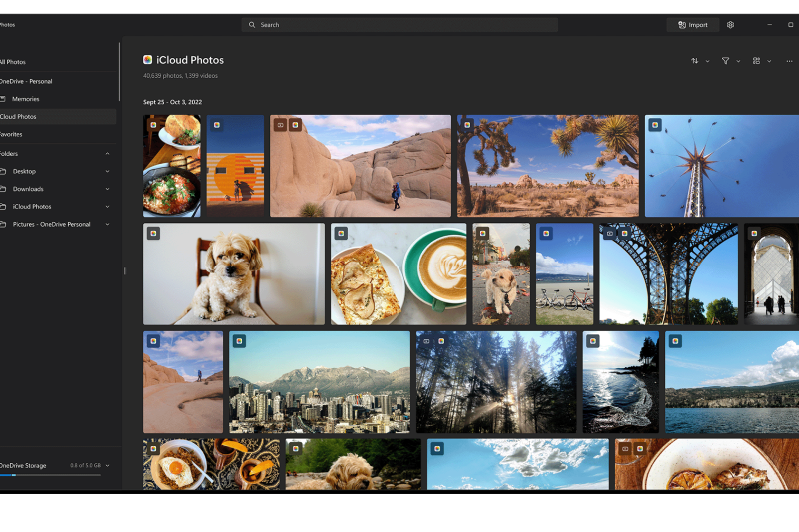Expand the sort dropdown chevron
Screen dimensions: 799x532
[x=707, y=61]
